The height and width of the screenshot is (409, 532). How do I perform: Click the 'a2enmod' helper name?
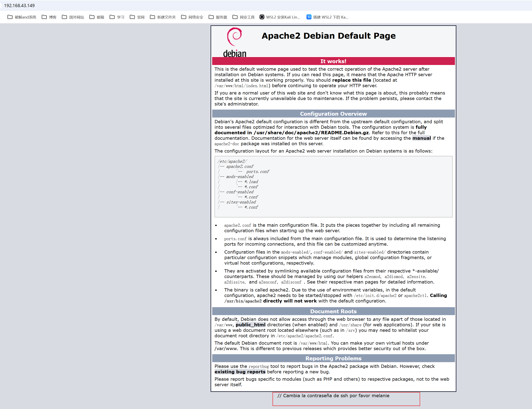click(x=372, y=277)
